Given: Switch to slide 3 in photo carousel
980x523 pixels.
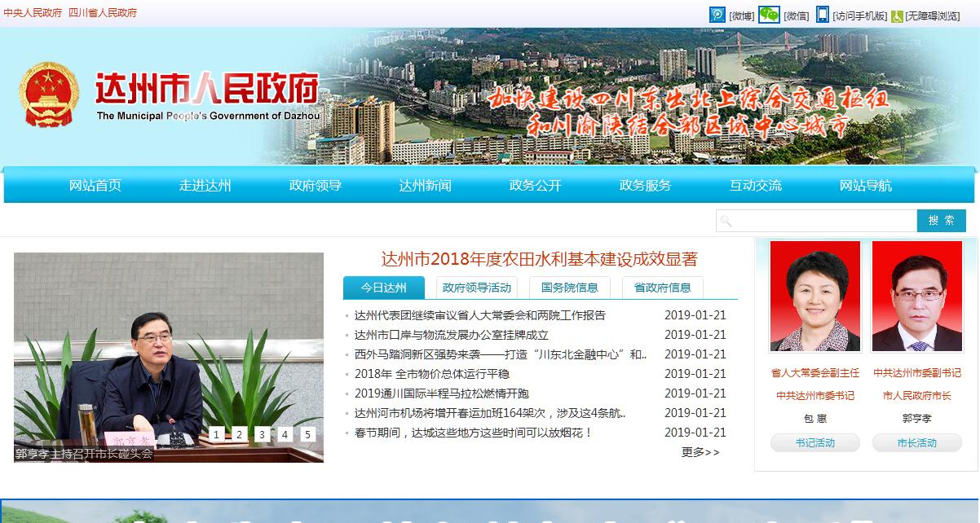Looking at the screenshot, I should [262, 434].
